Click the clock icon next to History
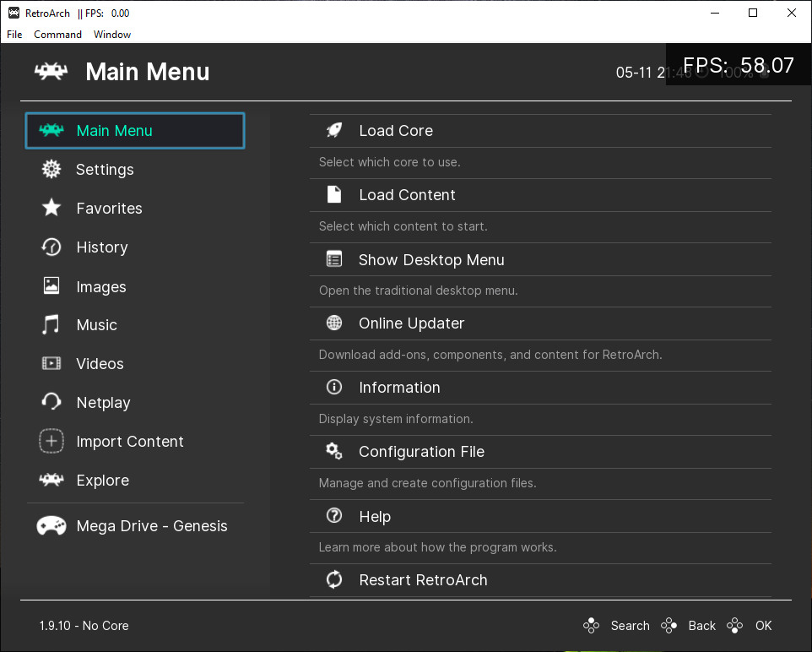Image resolution: width=812 pixels, height=652 pixels. [x=51, y=247]
